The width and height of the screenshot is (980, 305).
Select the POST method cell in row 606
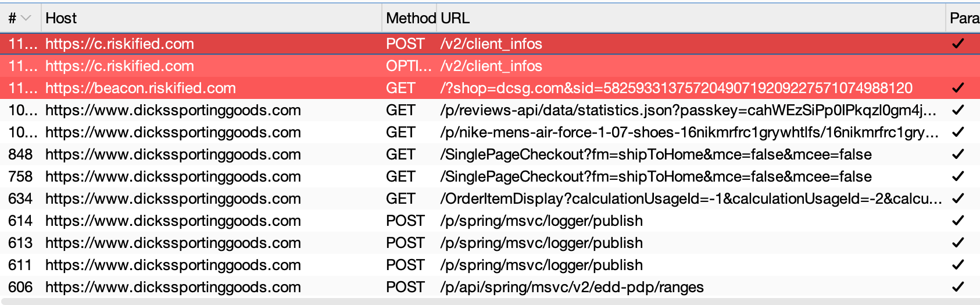pos(405,287)
